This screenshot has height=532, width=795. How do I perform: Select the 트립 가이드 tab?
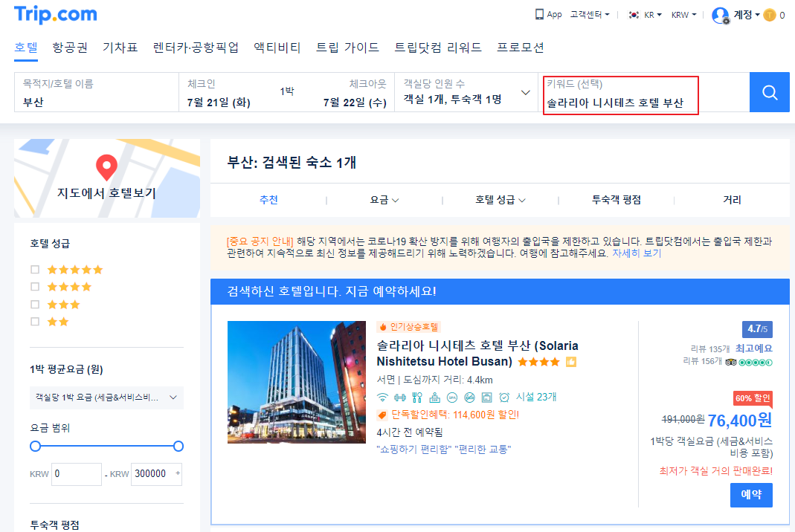point(348,47)
